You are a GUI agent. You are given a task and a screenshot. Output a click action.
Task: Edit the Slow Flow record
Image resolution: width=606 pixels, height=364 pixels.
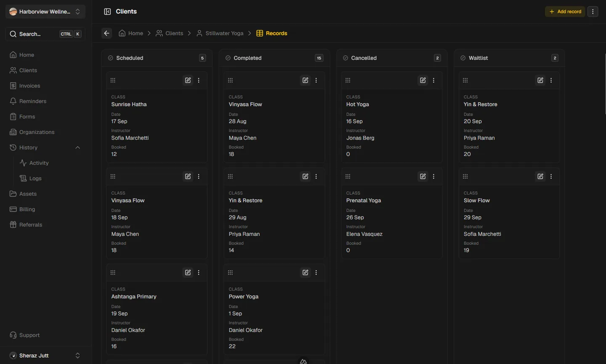[x=540, y=177]
